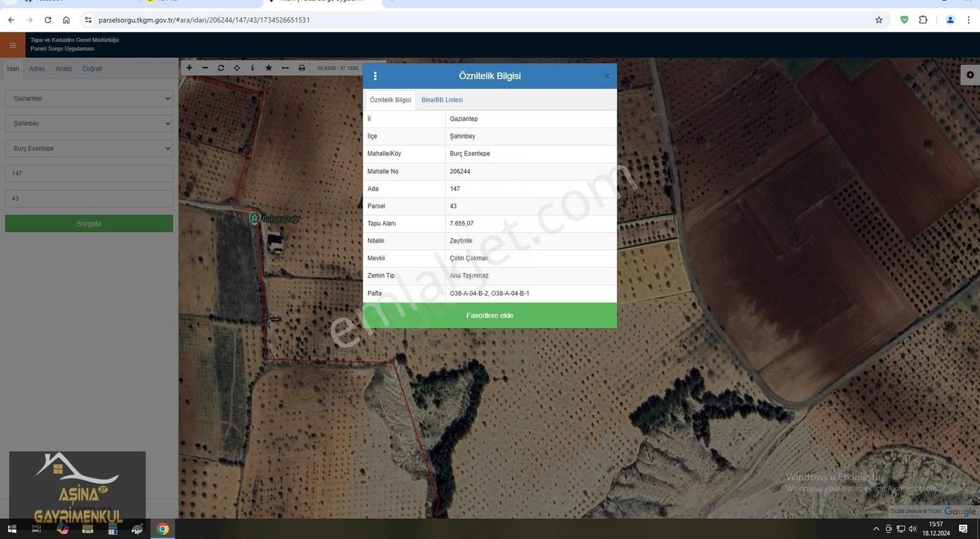Open the notification center icon

point(963,529)
